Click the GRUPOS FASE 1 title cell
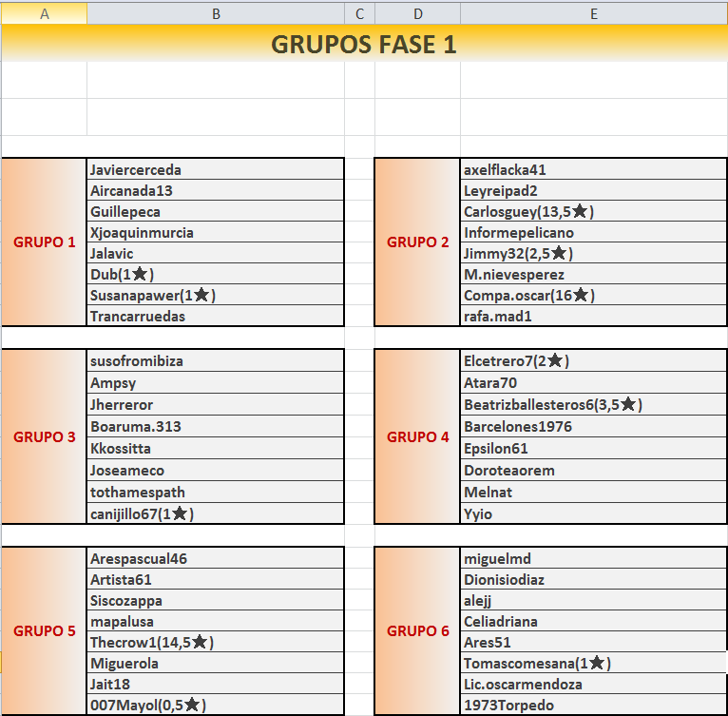The width and height of the screenshot is (728, 716). click(x=364, y=44)
